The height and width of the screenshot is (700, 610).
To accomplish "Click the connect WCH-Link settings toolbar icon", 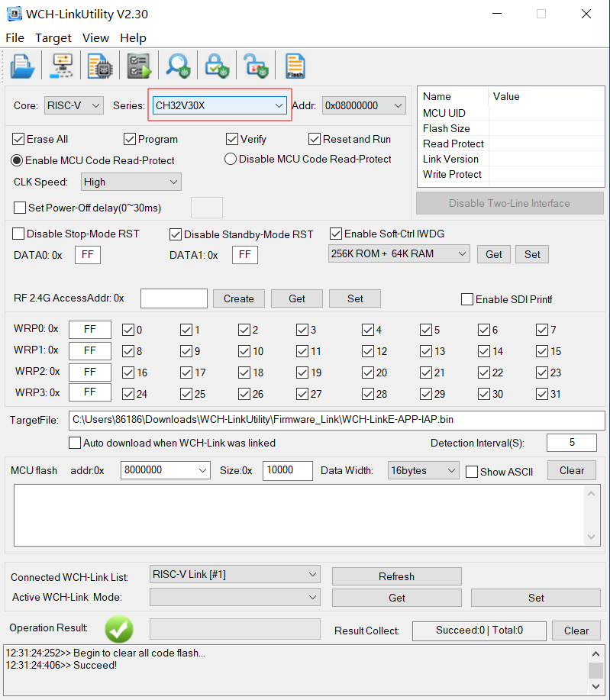I will point(62,66).
